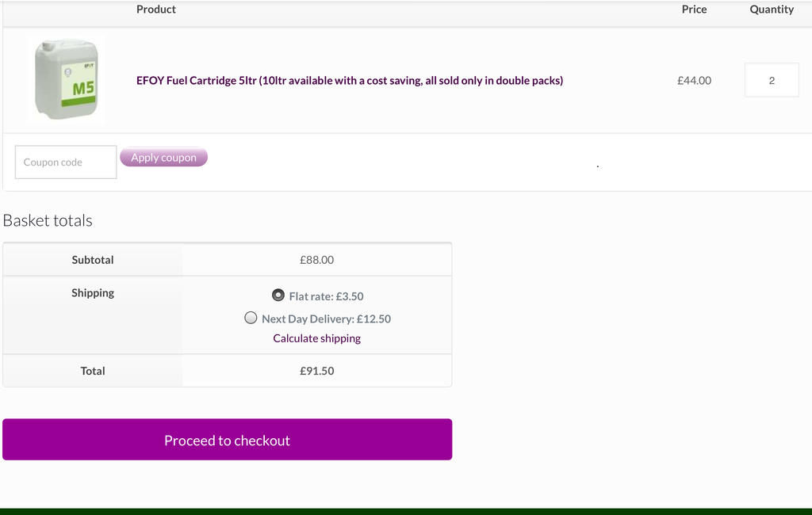Click the Product column header
The image size is (812, 515).
pyautogui.click(x=156, y=10)
